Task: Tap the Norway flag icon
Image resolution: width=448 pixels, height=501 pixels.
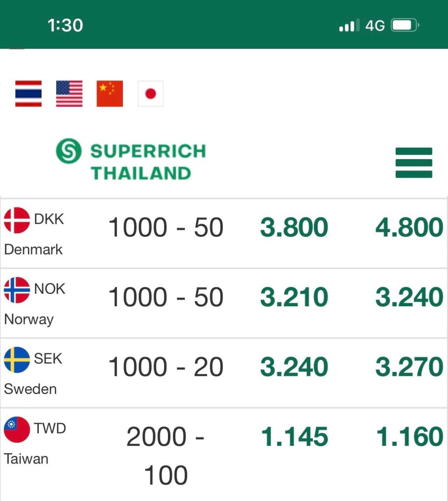Action: click(x=17, y=290)
